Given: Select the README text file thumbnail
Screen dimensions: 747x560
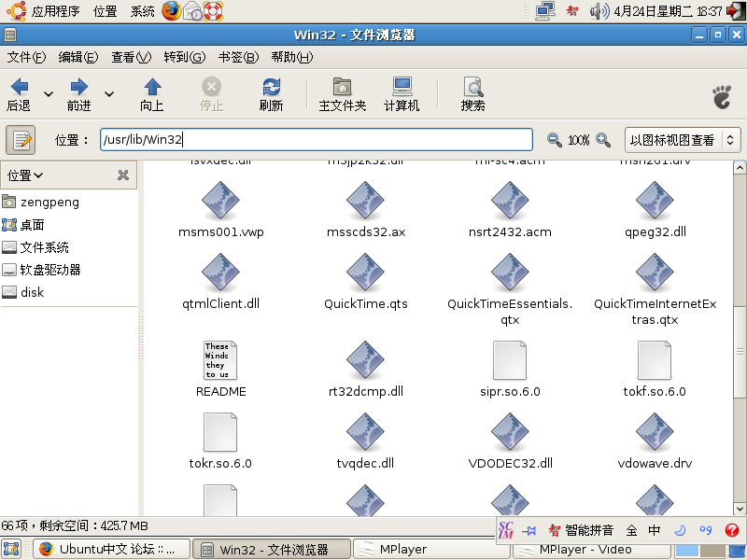Looking at the screenshot, I should [220, 360].
